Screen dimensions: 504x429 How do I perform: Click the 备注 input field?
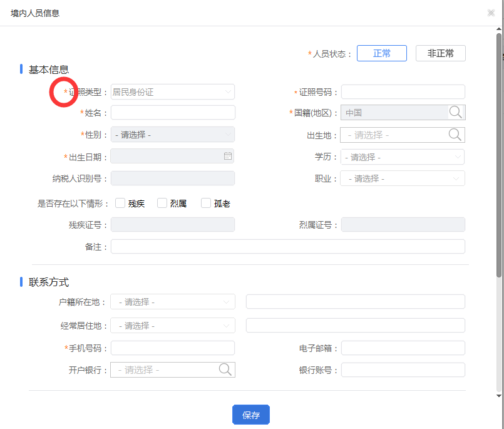point(287,247)
